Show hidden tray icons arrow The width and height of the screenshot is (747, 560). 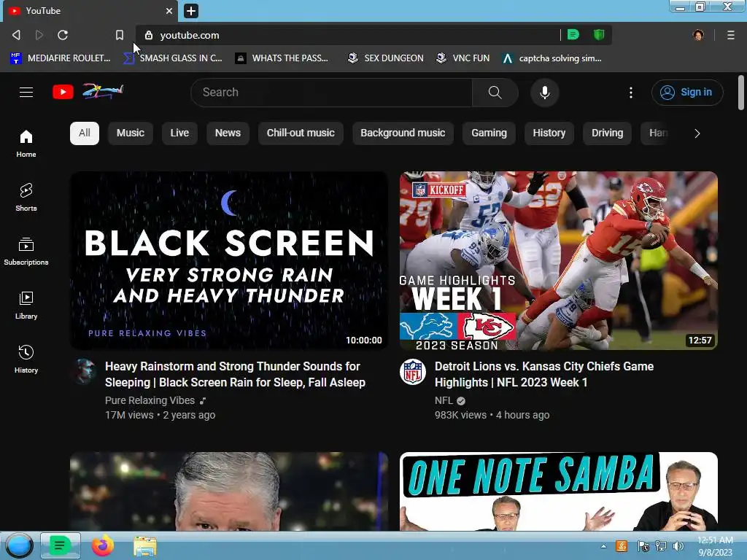pos(603,546)
